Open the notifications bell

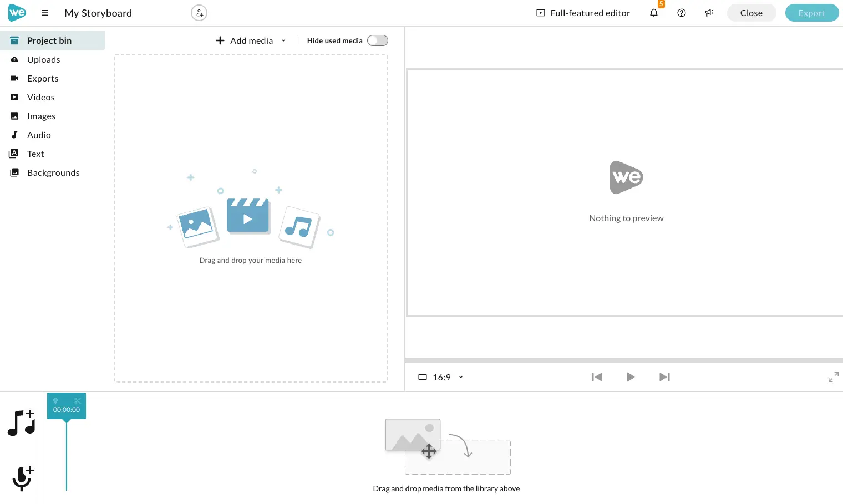(x=654, y=13)
